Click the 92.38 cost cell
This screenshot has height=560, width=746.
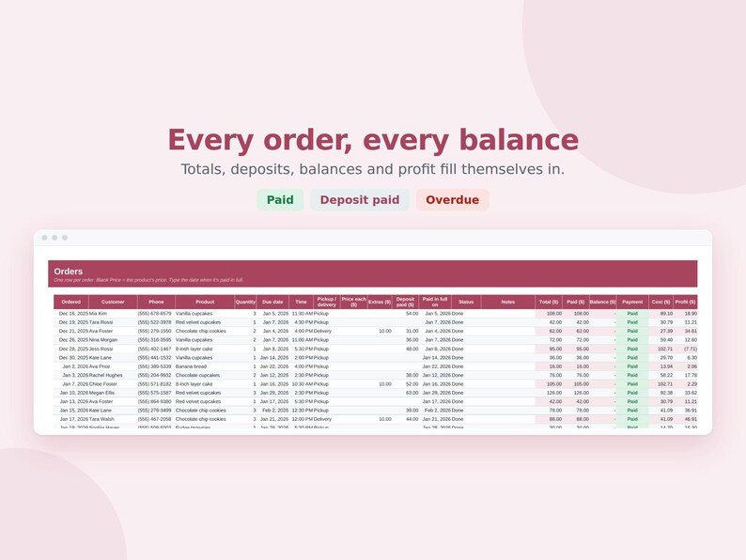coord(666,393)
